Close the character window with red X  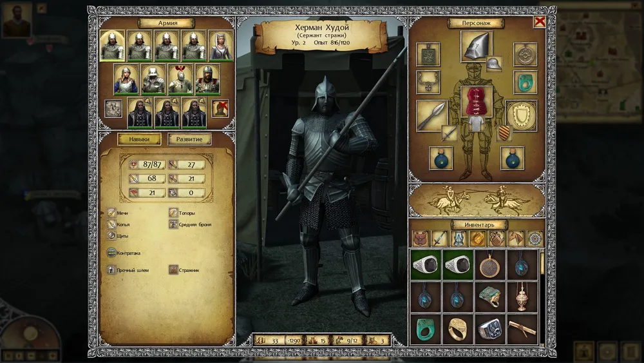(539, 22)
